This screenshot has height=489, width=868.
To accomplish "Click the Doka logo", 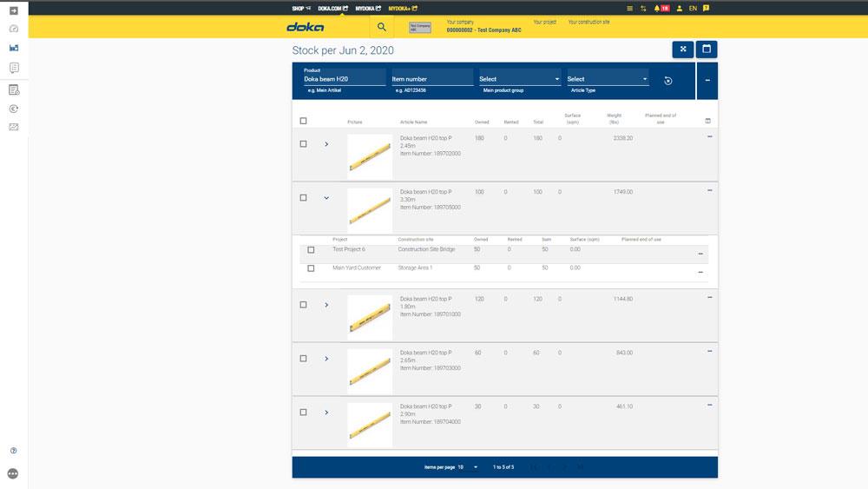I will [x=306, y=27].
